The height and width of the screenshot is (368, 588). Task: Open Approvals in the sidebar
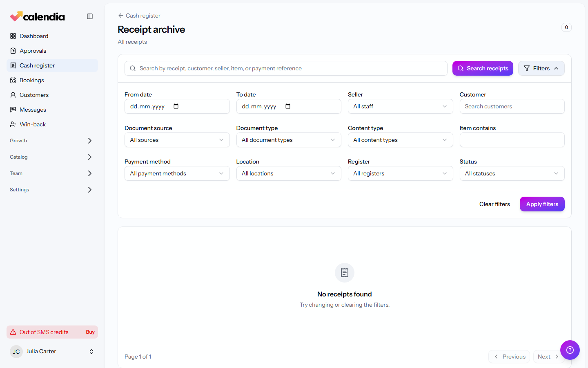click(52, 51)
